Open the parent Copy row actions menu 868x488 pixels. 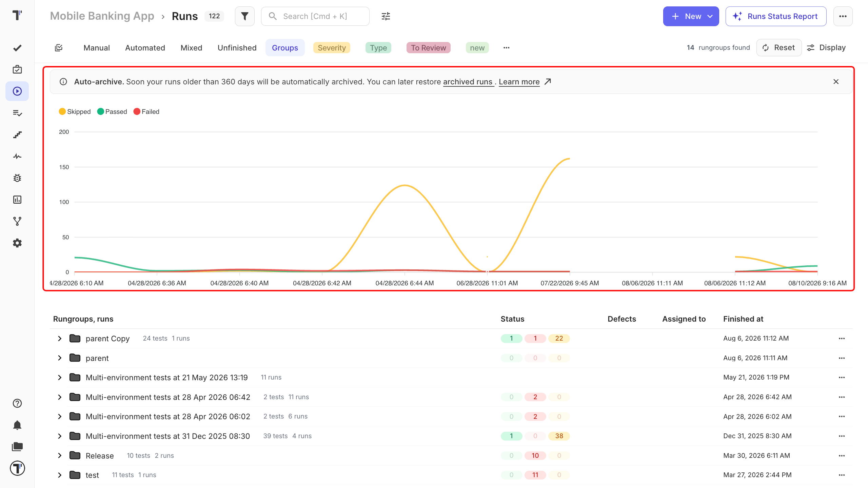coord(842,339)
